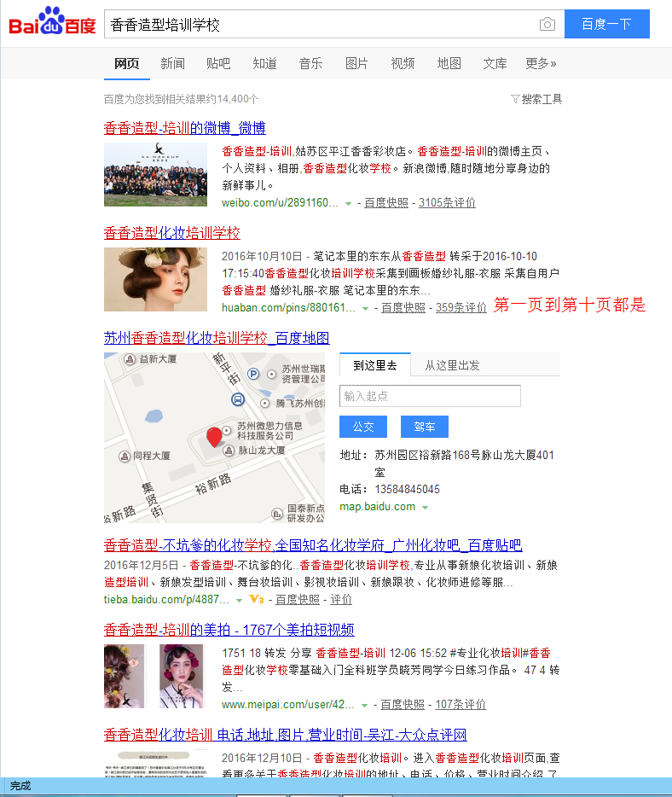672x797 pixels.
Task: Click the 百度一下 search button
Action: pyautogui.click(x=607, y=24)
